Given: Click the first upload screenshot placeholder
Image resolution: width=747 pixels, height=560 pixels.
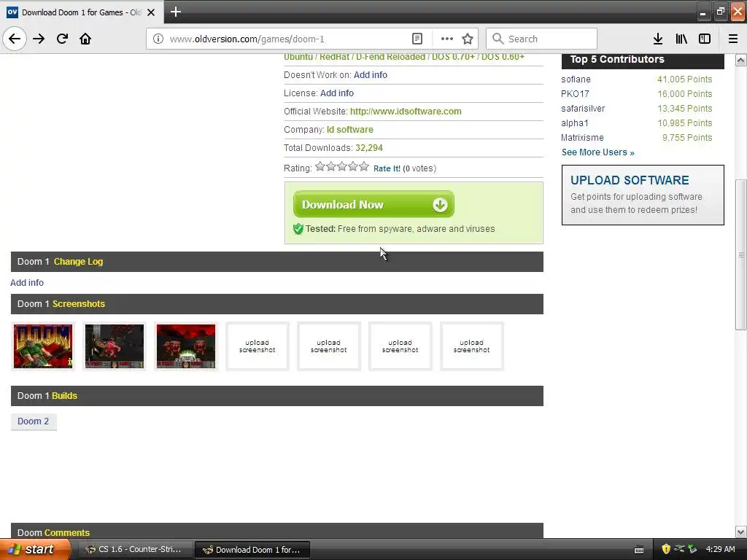Looking at the screenshot, I should click(x=258, y=346).
